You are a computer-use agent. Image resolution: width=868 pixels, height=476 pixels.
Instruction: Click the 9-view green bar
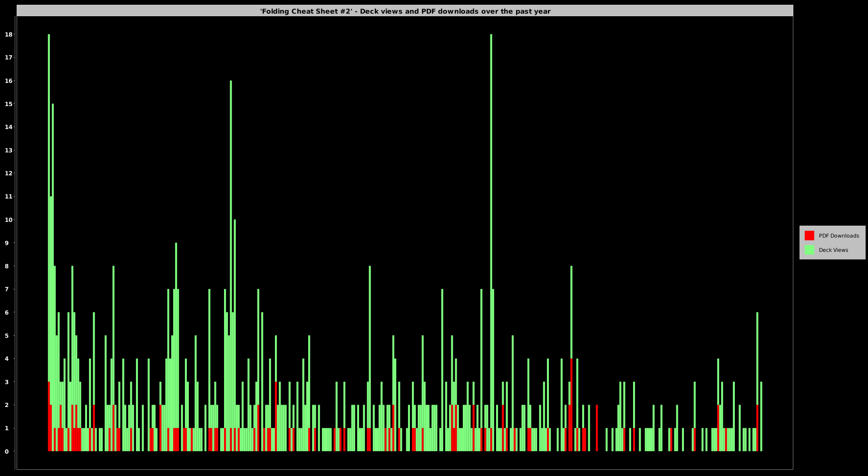(x=176, y=336)
